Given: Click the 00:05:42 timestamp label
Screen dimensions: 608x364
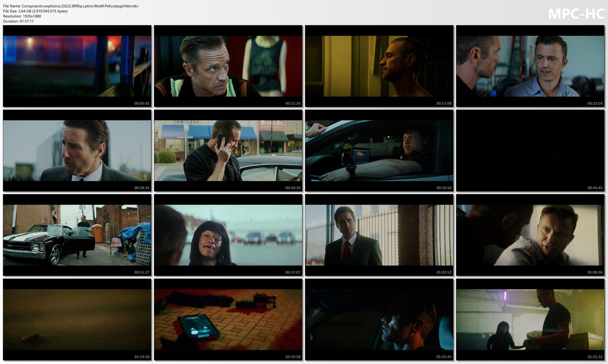Looking at the screenshot, I should pyautogui.click(x=142, y=103).
